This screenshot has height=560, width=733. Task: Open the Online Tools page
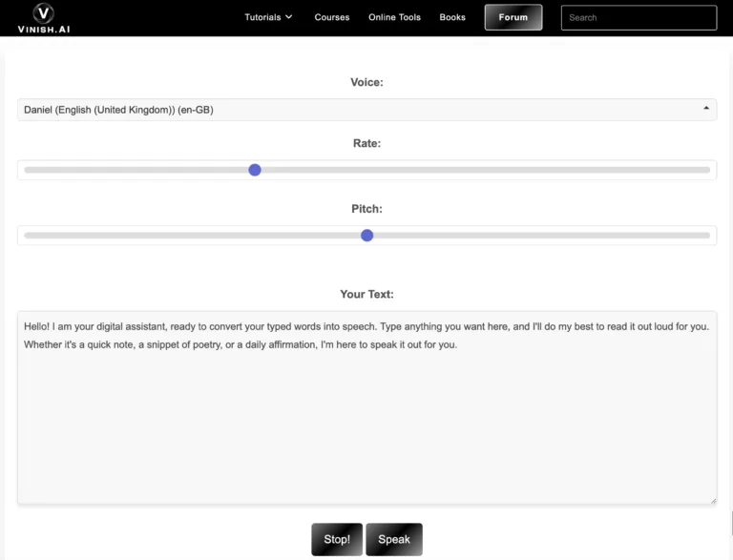pos(394,17)
